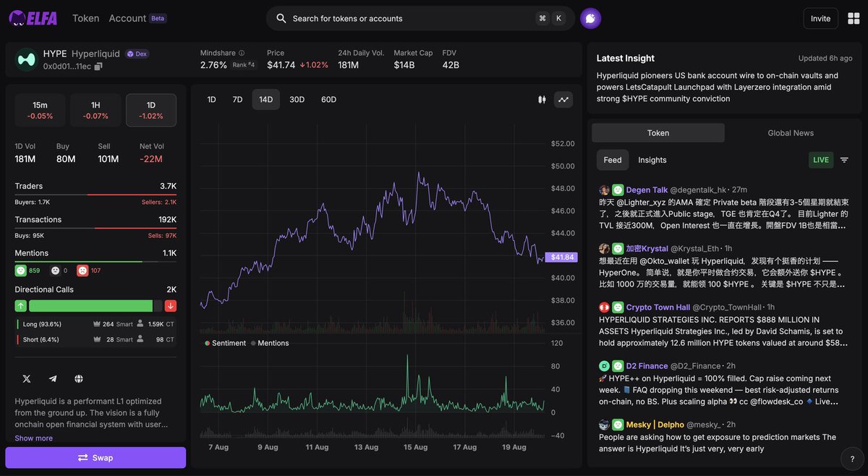Open Crypto Town Hall profile link
Image resolution: width=868 pixels, height=476 pixels.
coord(658,307)
